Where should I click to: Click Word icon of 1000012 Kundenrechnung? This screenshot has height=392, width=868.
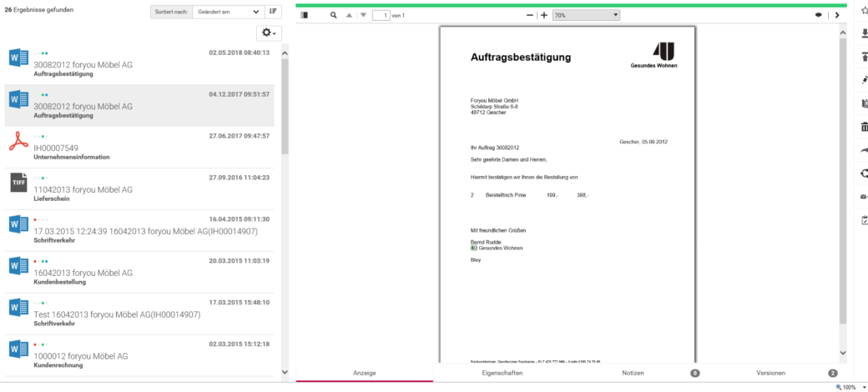pos(19,349)
